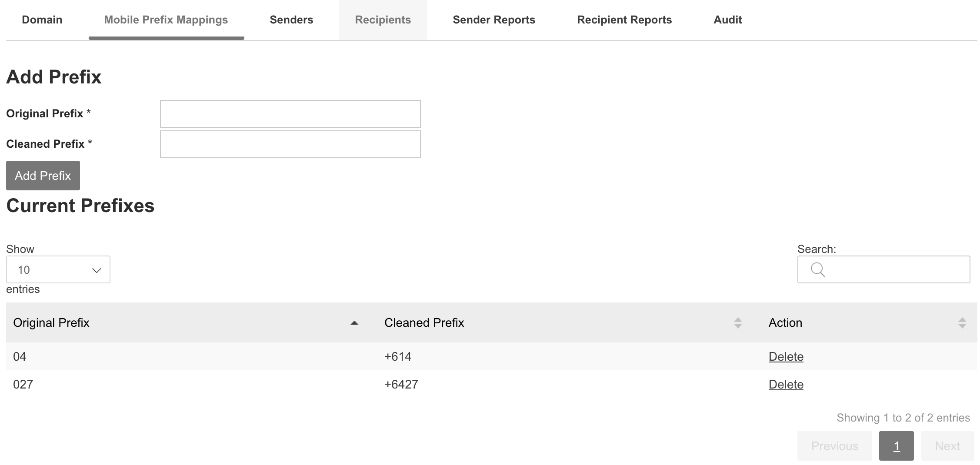
Task: Open the Recipient Reports tab
Action: point(624,20)
